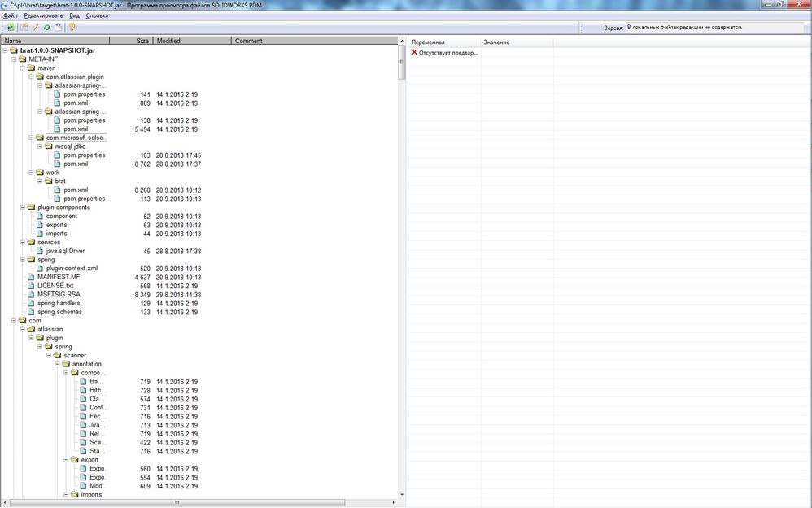Viewport: 812px width, 508px height.
Task: Click the annotation folder icon
Action: [66, 364]
